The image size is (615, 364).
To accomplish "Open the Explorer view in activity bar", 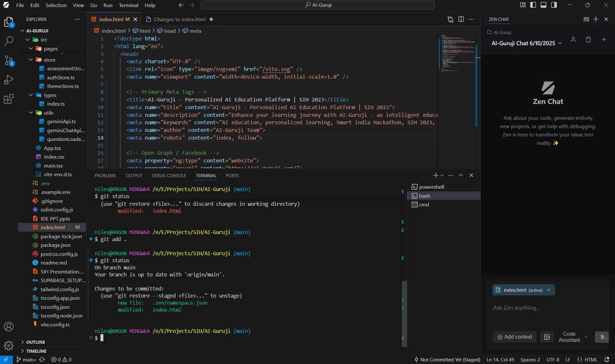I will click(9, 22).
